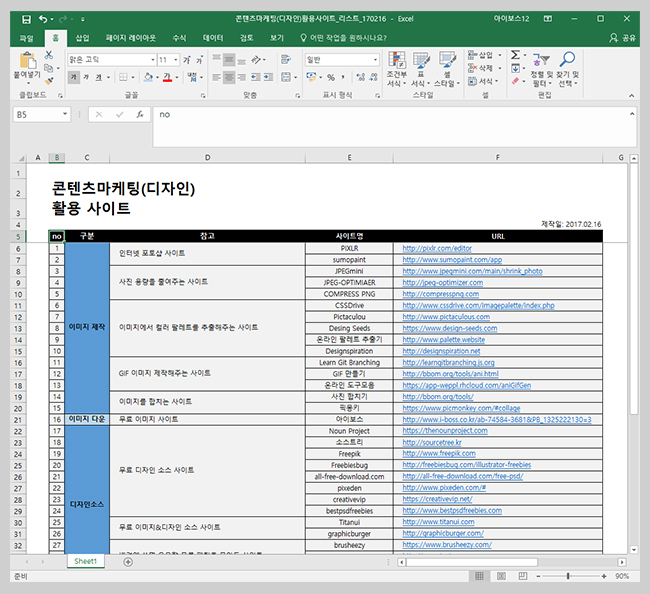The width and height of the screenshot is (650, 594).
Task: Toggle Italic formatting (가)
Action: pyautogui.click(x=86, y=78)
